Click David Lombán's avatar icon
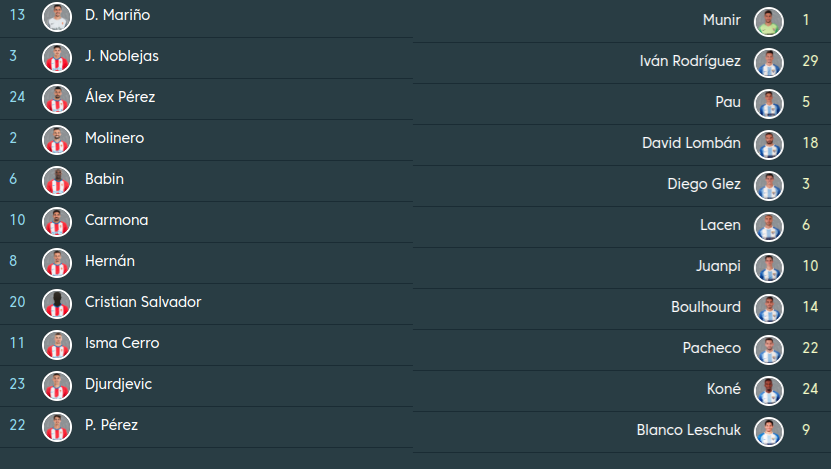Image resolution: width=831 pixels, height=469 pixels. (768, 144)
